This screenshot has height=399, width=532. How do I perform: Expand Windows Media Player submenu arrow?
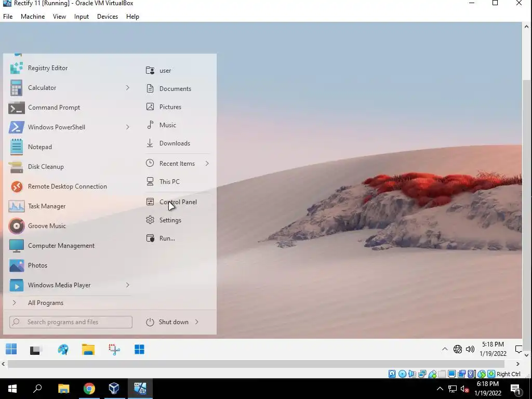128,285
